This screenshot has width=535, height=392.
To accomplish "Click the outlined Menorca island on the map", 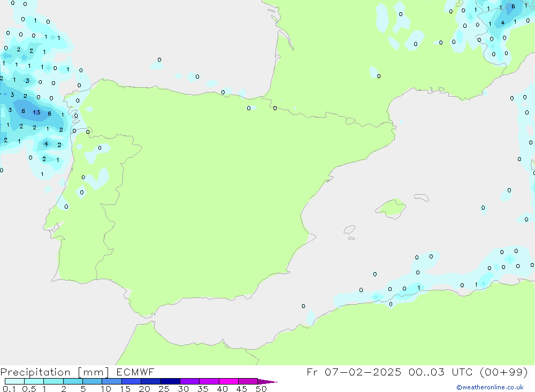I will [422, 197].
